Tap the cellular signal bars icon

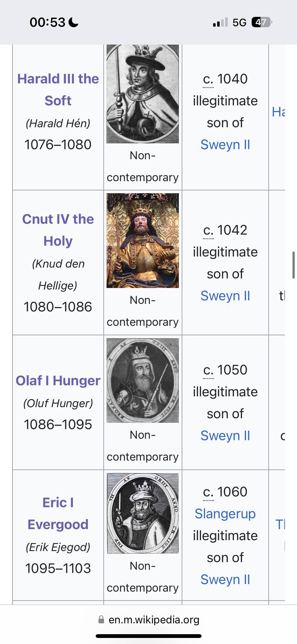click(220, 22)
